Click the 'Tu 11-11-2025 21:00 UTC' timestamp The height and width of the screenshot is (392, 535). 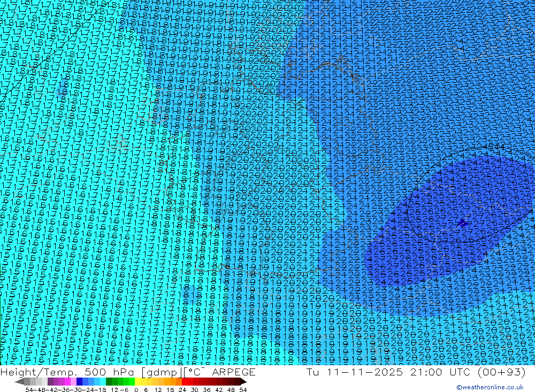click(x=389, y=372)
